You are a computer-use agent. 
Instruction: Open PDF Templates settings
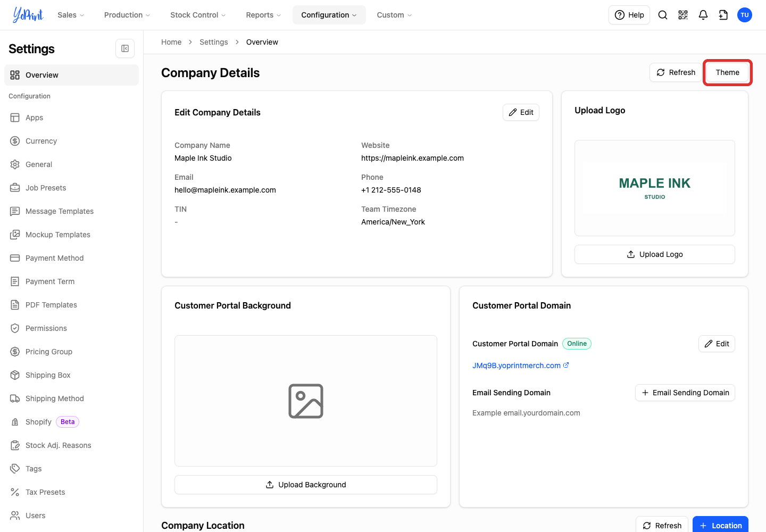pos(71,305)
